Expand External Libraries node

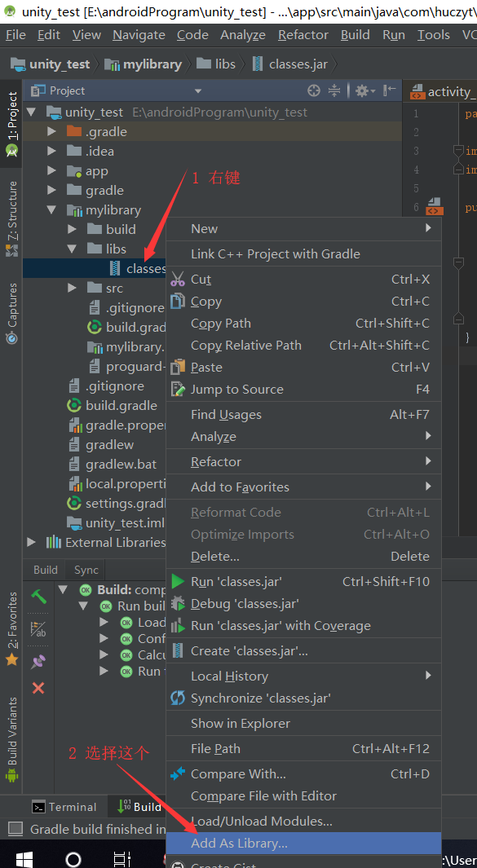click(31, 542)
